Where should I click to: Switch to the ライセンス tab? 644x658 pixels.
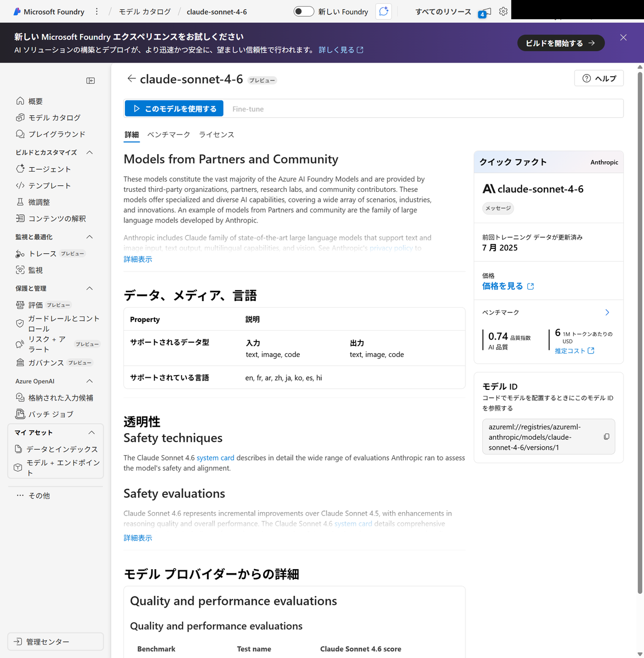point(216,134)
